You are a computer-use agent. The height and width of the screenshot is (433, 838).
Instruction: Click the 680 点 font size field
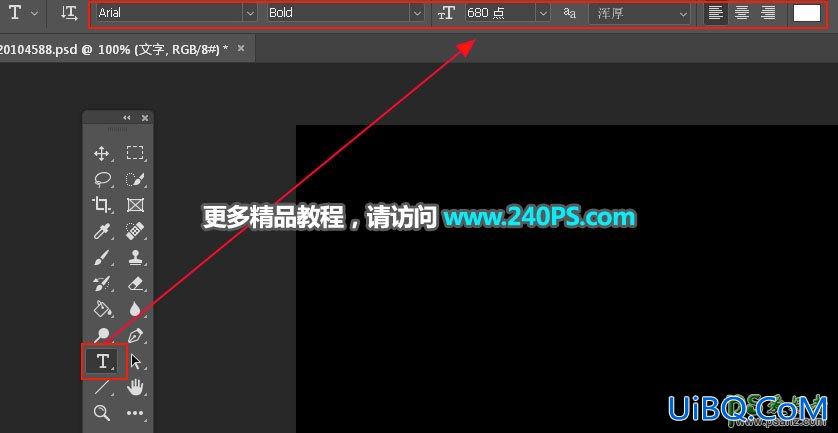coord(501,13)
